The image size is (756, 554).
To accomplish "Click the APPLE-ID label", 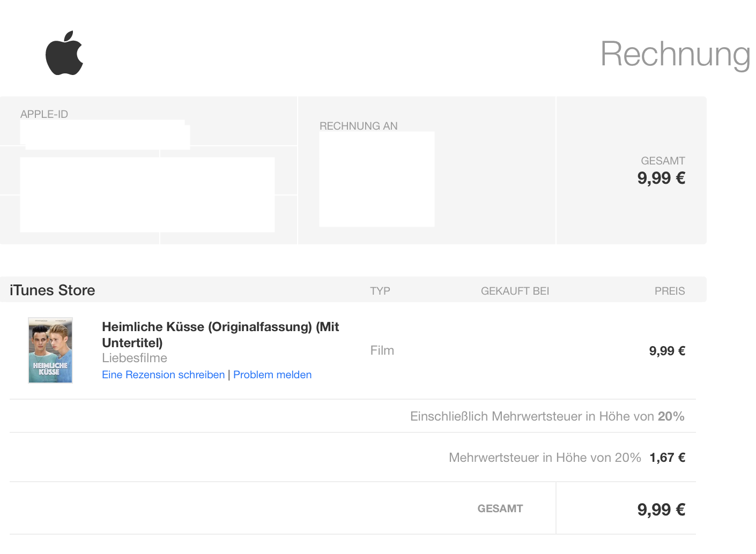I will (x=44, y=114).
